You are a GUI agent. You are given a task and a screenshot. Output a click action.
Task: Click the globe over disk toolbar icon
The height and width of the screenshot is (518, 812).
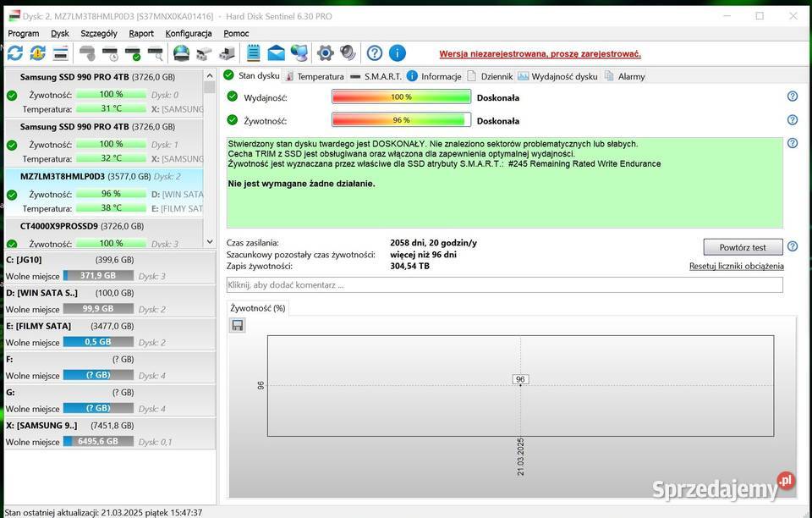coord(181,52)
